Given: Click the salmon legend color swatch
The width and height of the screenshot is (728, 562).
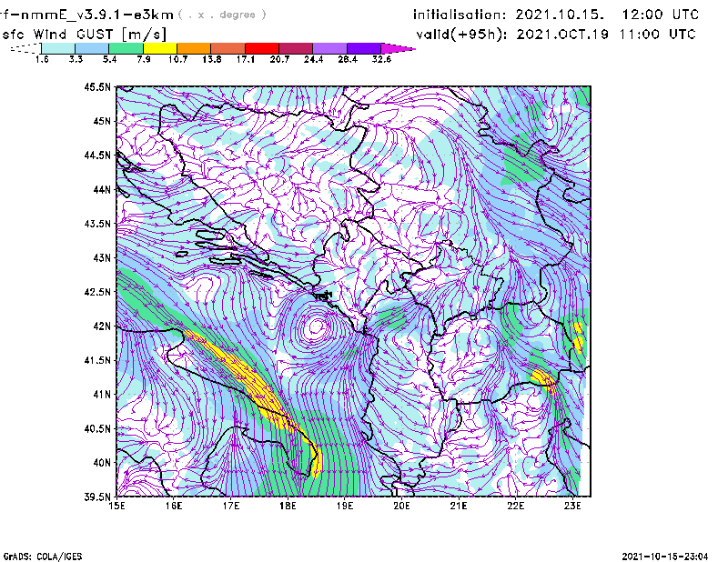Looking at the screenshot, I should coord(228,48).
